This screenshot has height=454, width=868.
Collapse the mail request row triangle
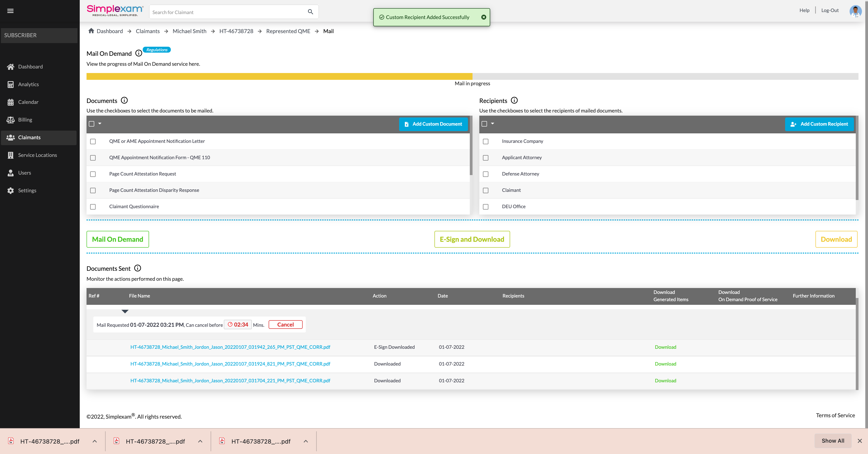(125, 311)
